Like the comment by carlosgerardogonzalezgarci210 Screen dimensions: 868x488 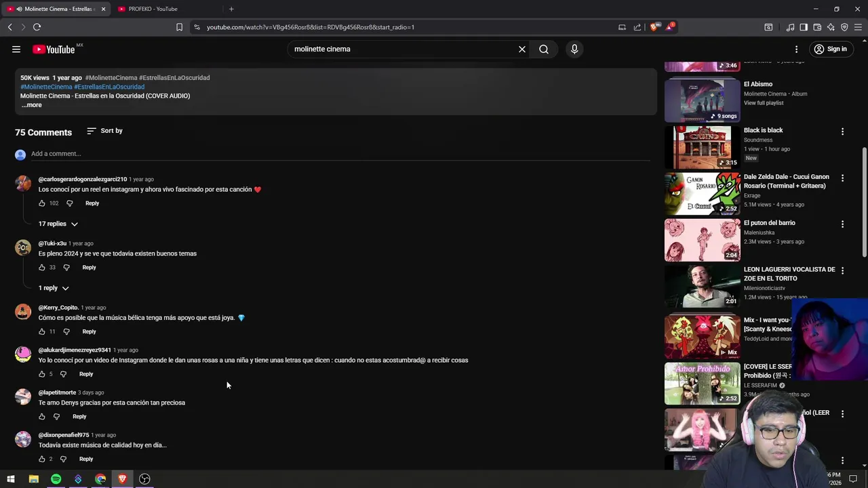click(x=42, y=203)
